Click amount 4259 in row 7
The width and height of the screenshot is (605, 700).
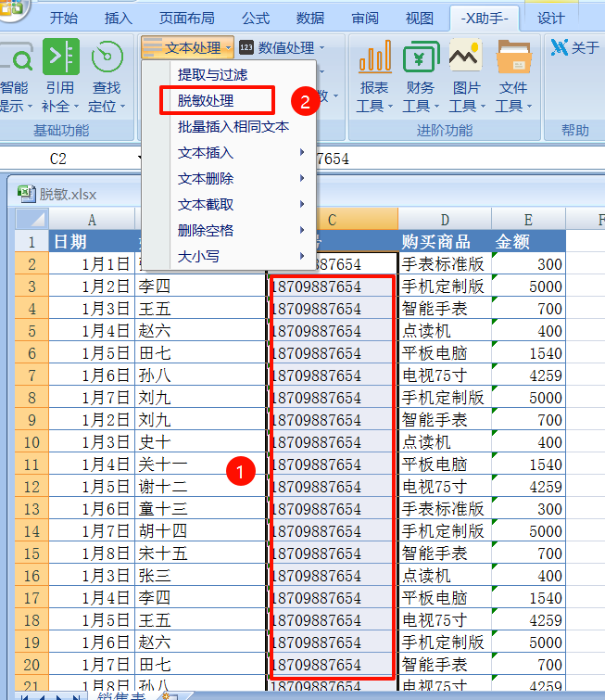[x=528, y=375]
